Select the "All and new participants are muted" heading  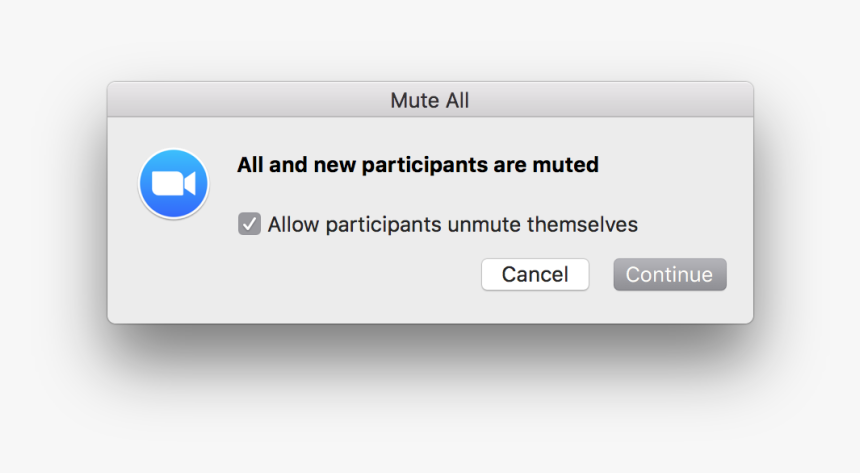pyautogui.click(x=418, y=165)
